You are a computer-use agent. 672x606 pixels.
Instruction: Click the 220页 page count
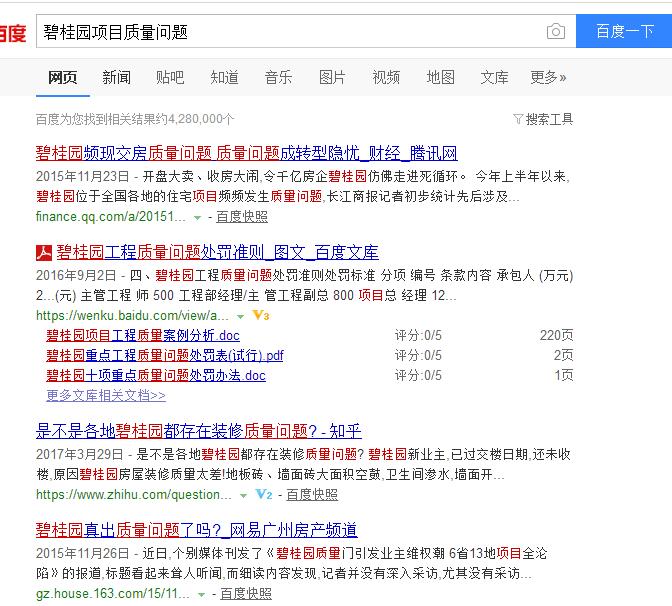pos(556,335)
